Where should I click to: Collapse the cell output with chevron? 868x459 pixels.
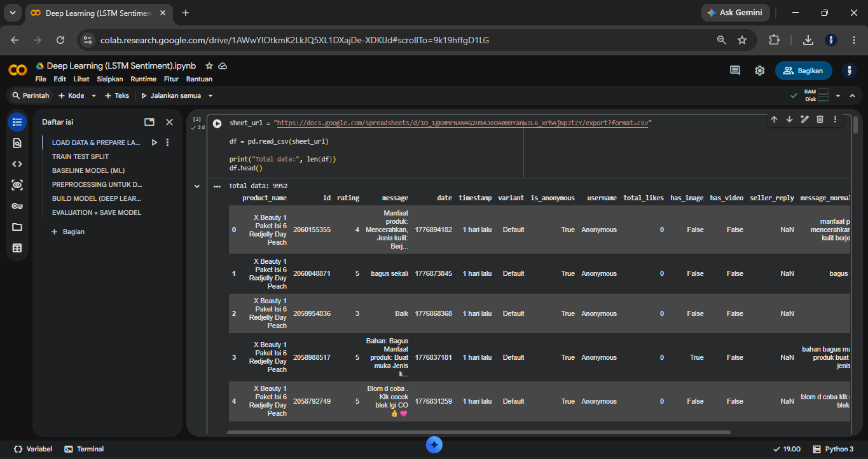(x=196, y=186)
